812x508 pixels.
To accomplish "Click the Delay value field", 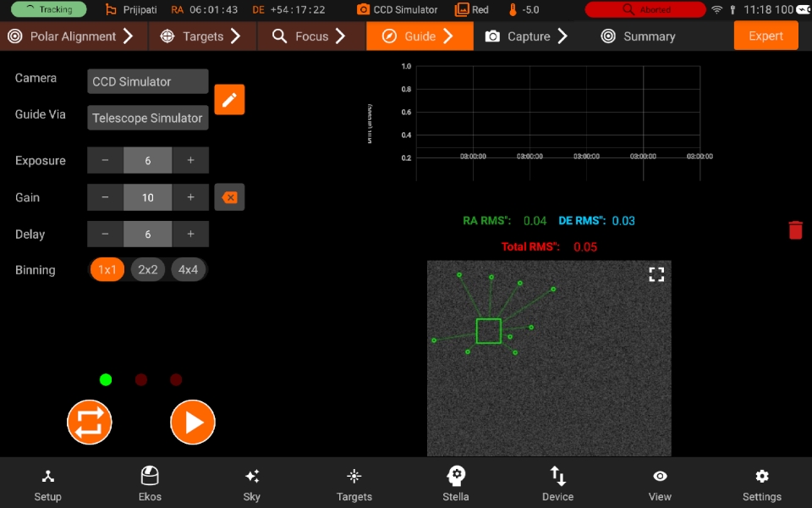I will (147, 234).
